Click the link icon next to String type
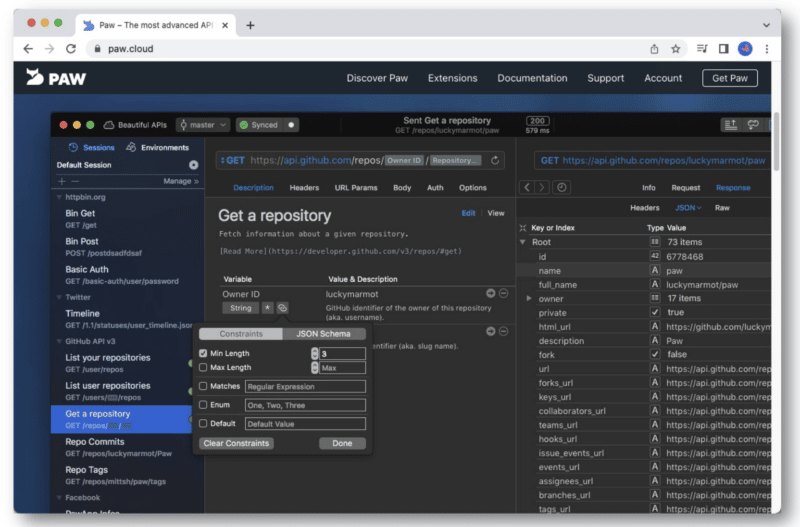800x527 pixels. (x=283, y=308)
